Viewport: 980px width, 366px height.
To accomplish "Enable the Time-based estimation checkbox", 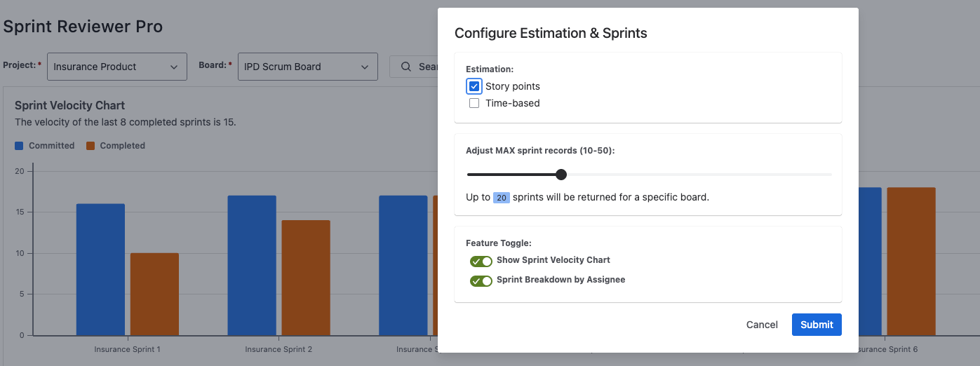I will (x=474, y=103).
